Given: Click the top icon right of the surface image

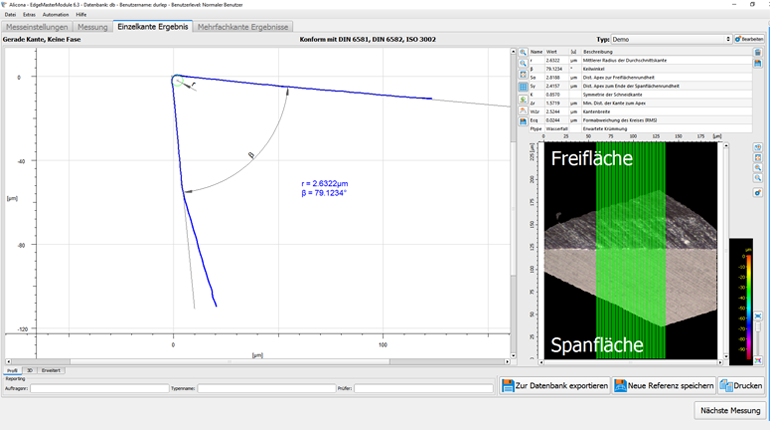Looking at the screenshot, I should pos(758,148).
